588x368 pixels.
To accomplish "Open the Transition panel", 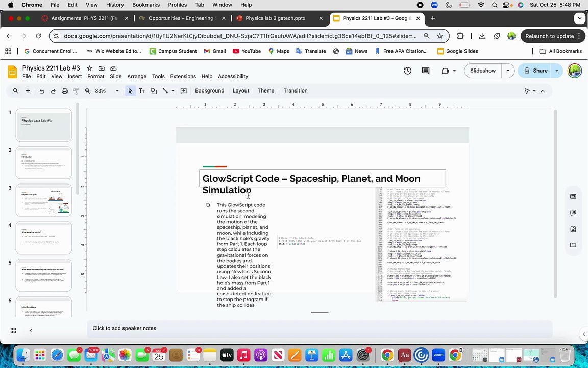I will point(296,91).
